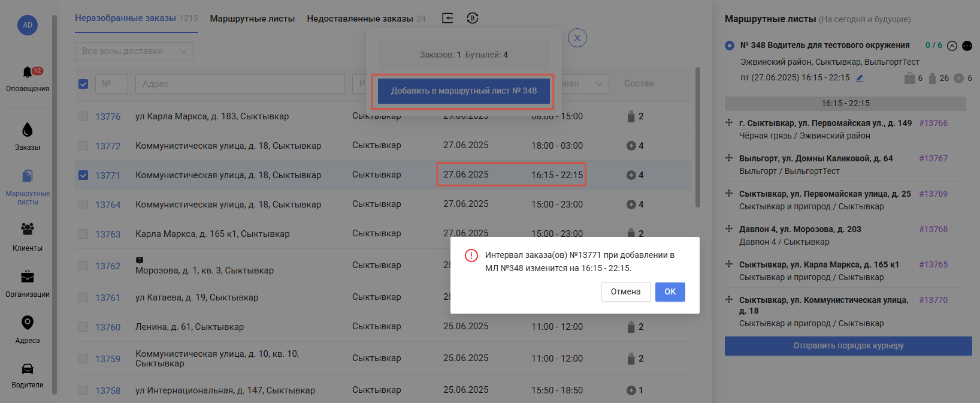The width and height of the screenshot is (980, 403).
Task: Click address Ленина, д. 61, Сыктывкар
Action: 189,327
